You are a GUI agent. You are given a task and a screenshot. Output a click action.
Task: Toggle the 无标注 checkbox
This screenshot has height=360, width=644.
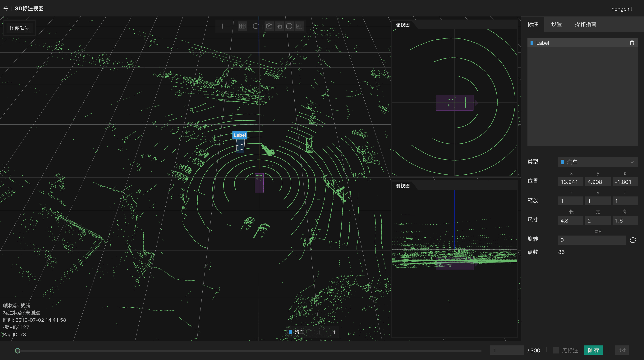pyautogui.click(x=556, y=350)
